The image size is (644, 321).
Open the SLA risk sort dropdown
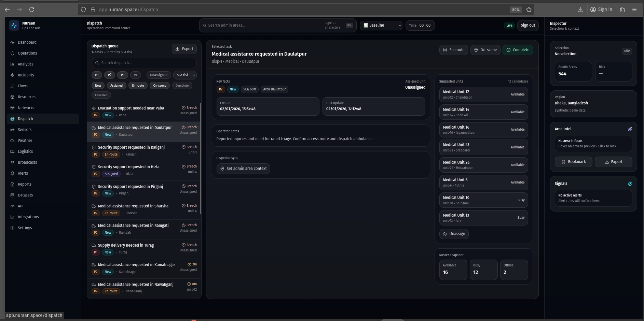(x=185, y=75)
